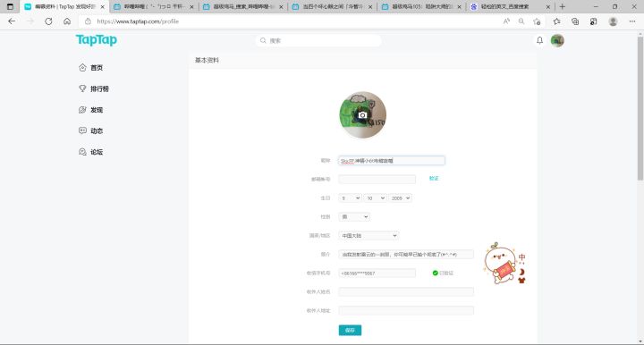
Task: Click the email account input field
Action: click(x=377, y=180)
